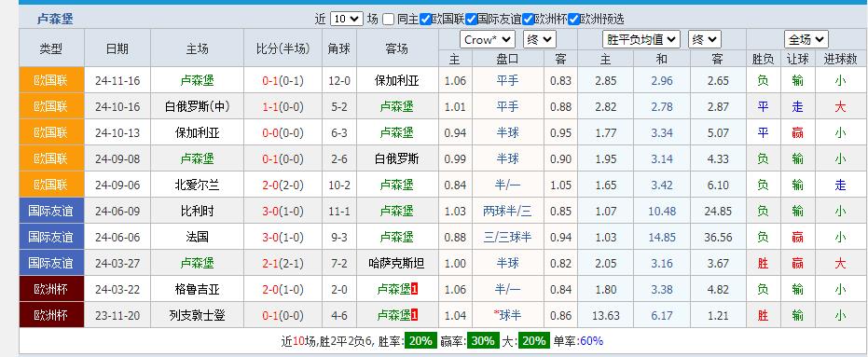Click home team 格鲁吉亚

pos(197,290)
